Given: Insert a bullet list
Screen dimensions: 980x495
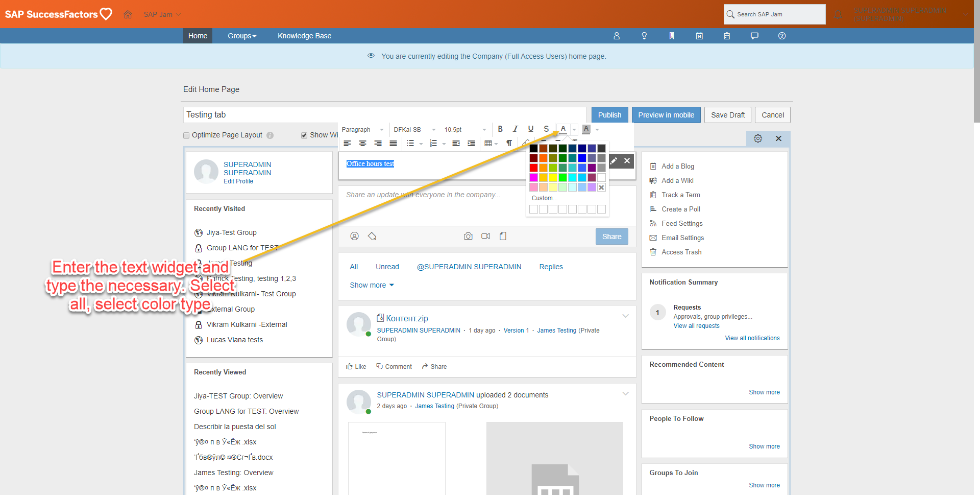Looking at the screenshot, I should 410,144.
